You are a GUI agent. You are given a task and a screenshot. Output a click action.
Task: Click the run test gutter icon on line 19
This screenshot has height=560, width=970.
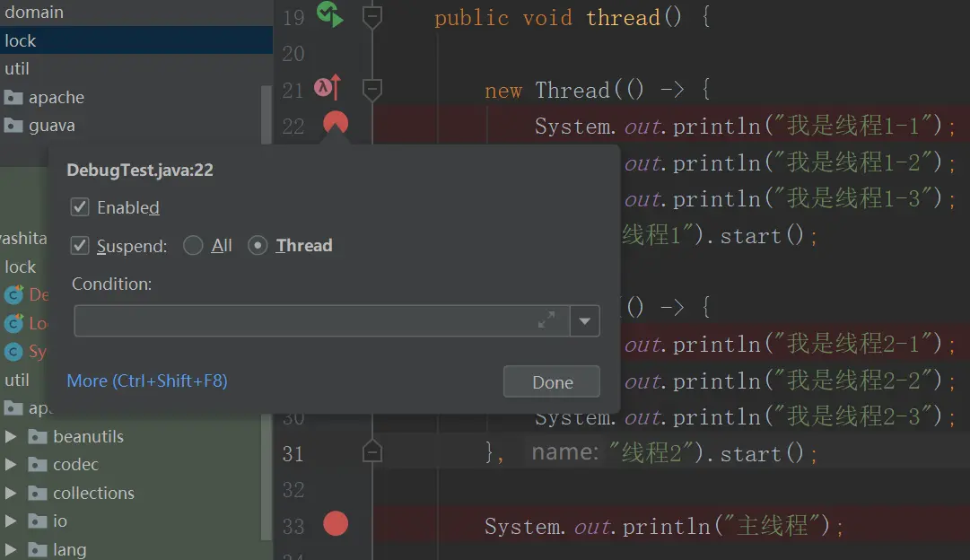click(x=329, y=14)
